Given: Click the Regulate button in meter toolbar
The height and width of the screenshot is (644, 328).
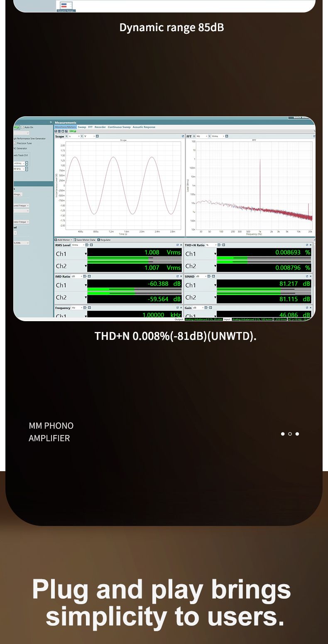Looking at the screenshot, I should pos(98,240).
